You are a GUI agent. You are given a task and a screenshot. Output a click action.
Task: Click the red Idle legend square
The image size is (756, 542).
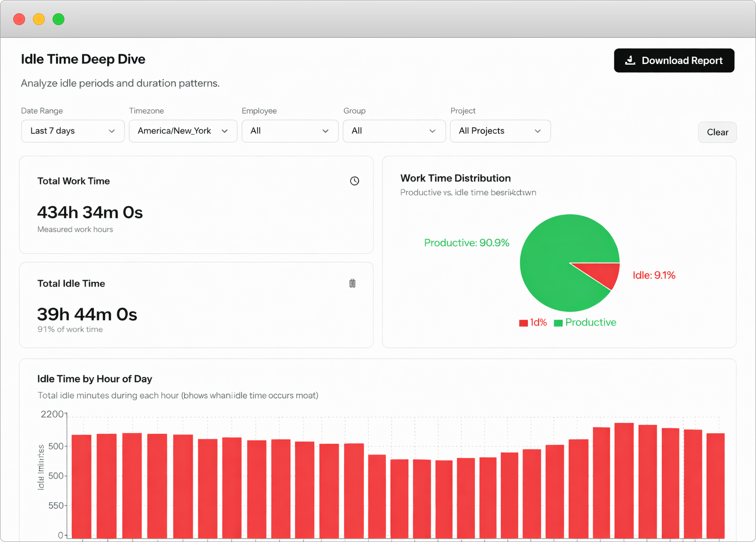click(523, 323)
